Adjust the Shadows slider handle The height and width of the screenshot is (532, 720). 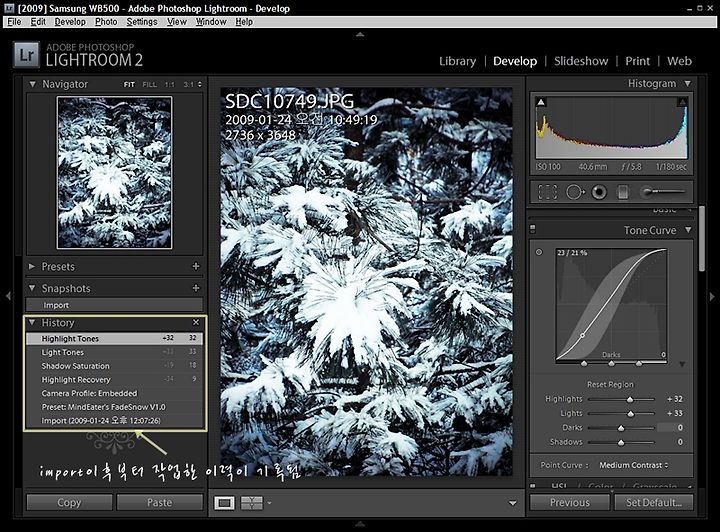(x=621, y=442)
